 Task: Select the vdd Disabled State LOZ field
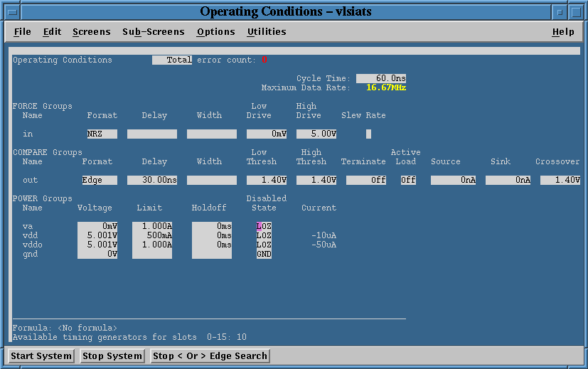coord(264,235)
